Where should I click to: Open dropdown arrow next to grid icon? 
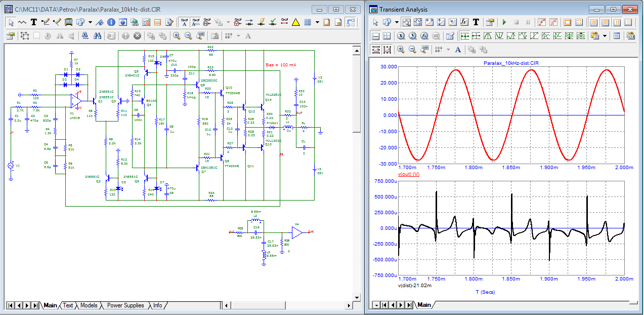pyautogui.click(x=317, y=22)
